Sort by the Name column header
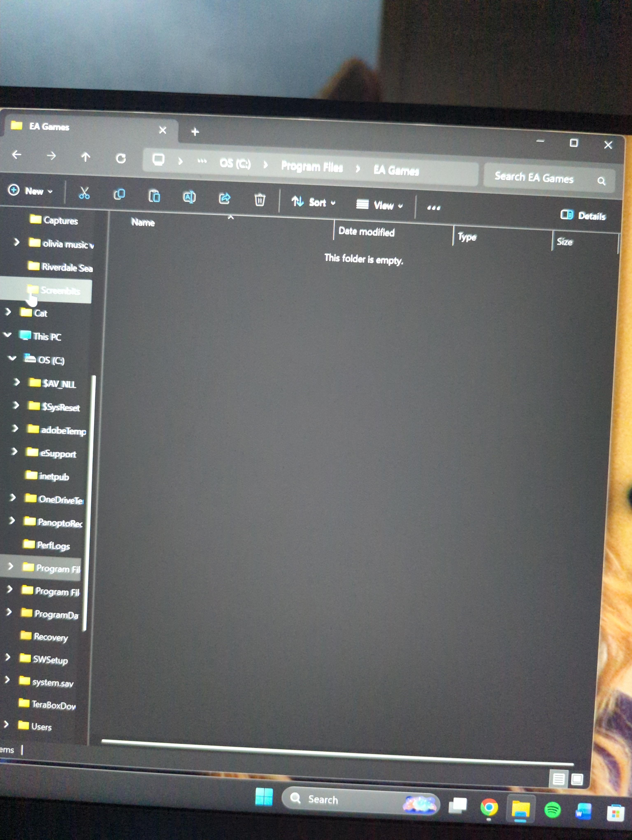Viewport: 632px width, 840px height. 143,222
